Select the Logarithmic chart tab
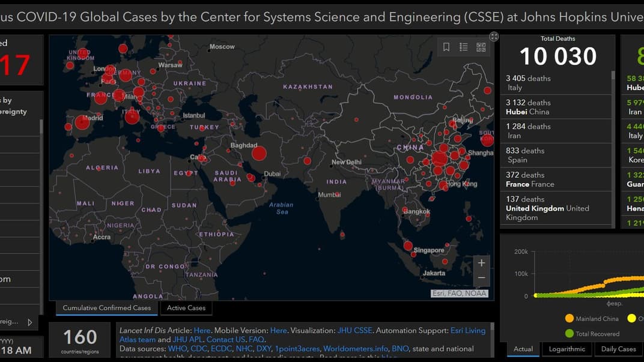 pyautogui.click(x=567, y=349)
